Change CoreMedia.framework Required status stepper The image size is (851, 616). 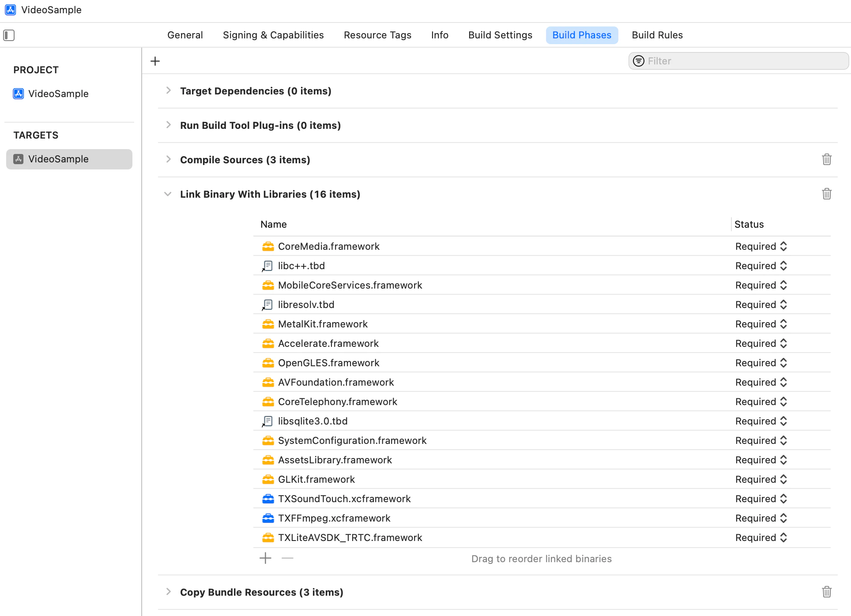783,246
